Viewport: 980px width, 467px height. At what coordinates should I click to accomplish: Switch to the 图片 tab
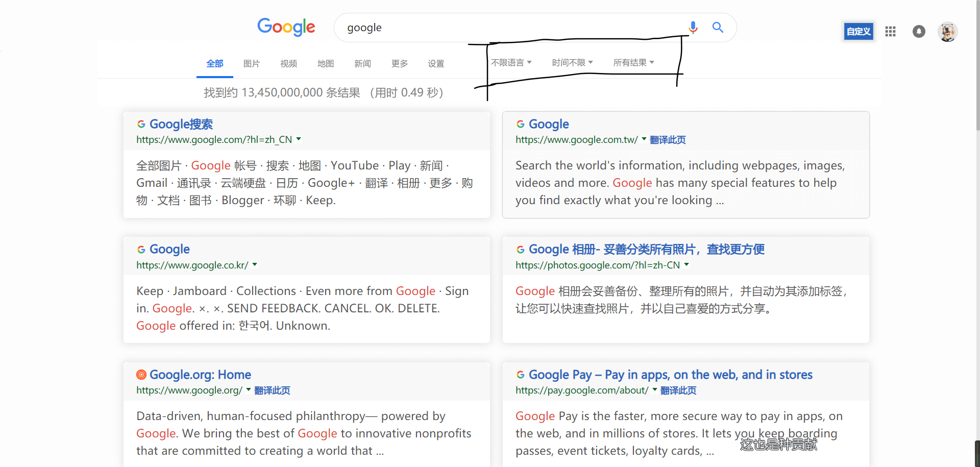click(252, 64)
